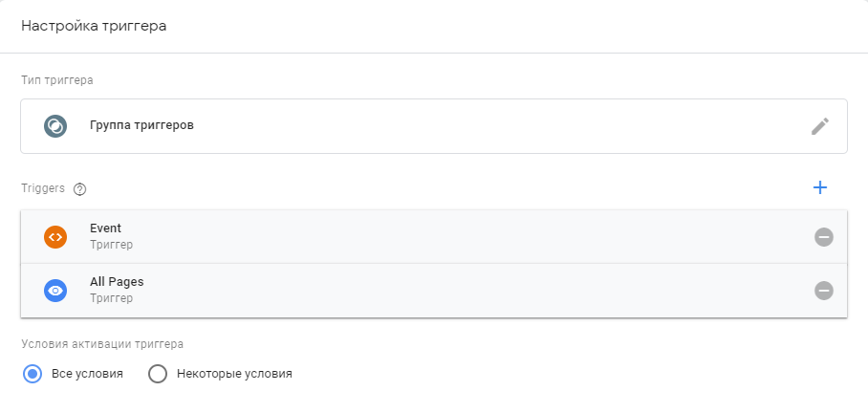Add a new trigger with the plus icon
The image size is (868, 413).
click(819, 187)
